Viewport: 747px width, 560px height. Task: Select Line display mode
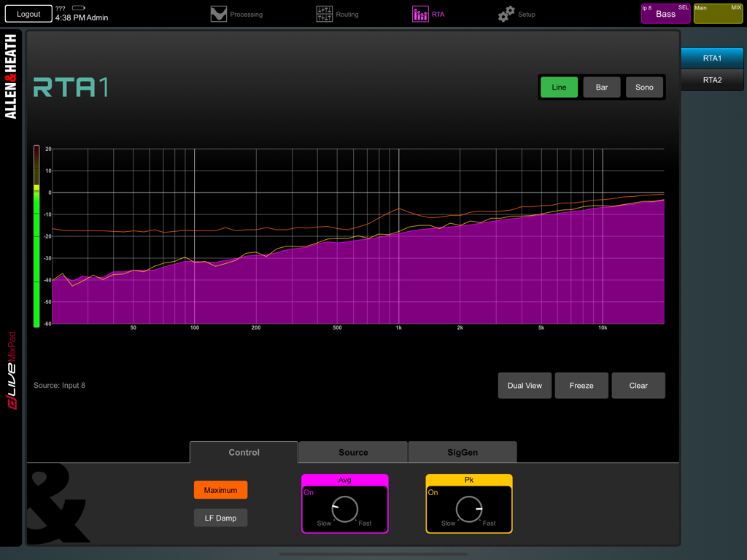558,87
